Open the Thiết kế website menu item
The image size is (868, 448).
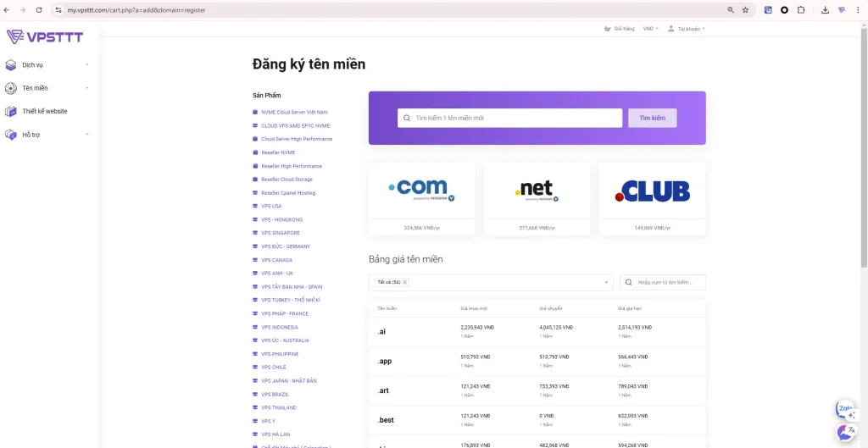(45, 111)
